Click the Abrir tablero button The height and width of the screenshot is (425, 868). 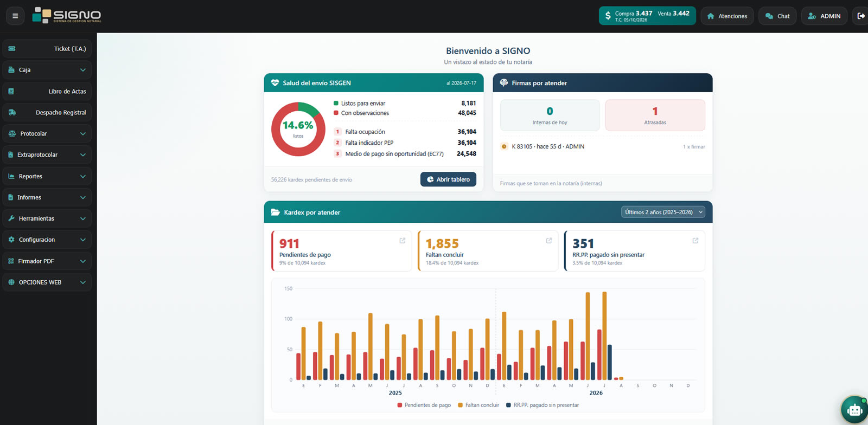[448, 179]
